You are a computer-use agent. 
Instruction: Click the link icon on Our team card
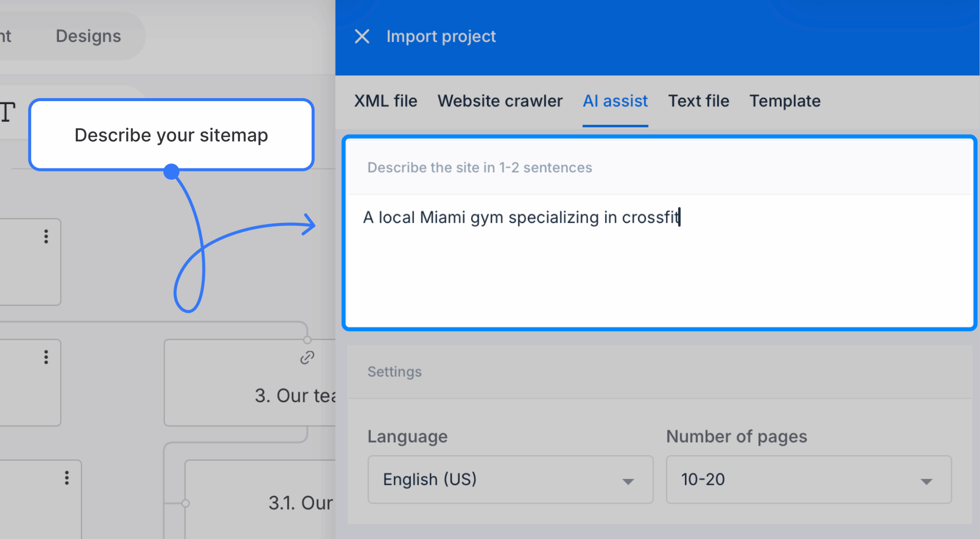point(307,357)
